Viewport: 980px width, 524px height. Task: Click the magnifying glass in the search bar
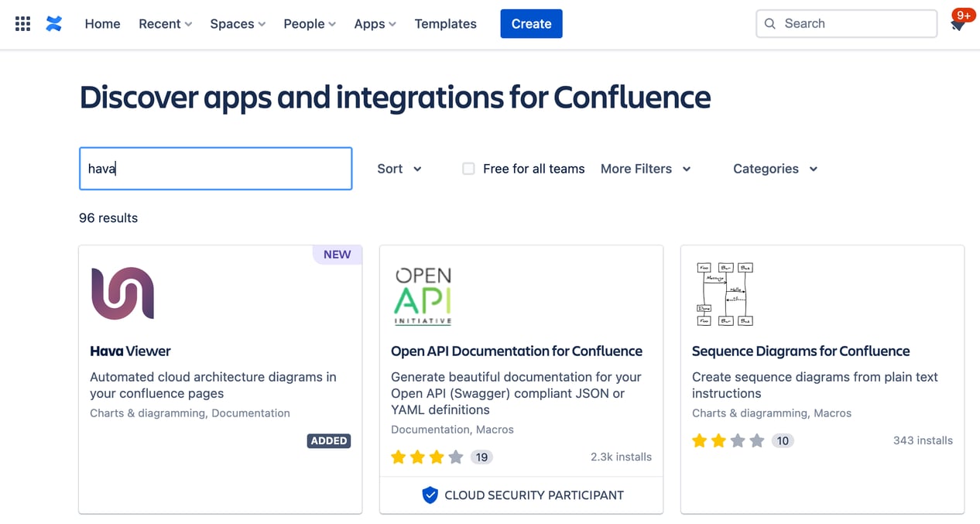pyautogui.click(x=770, y=23)
